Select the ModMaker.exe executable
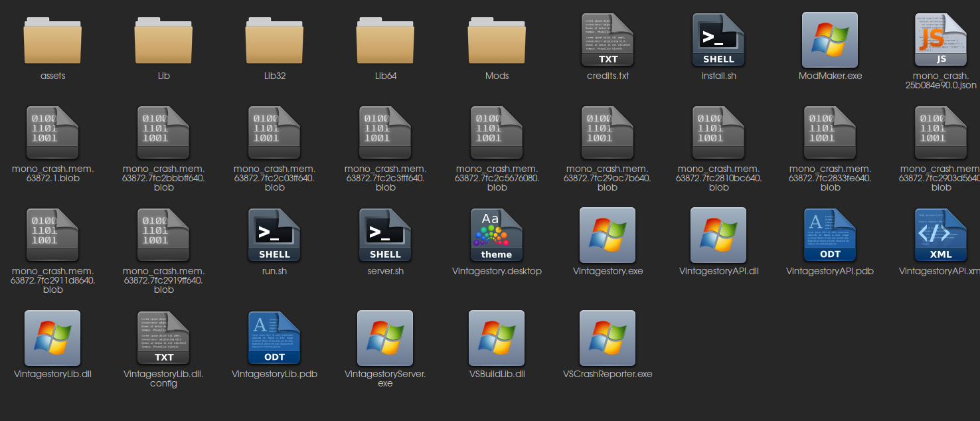Screen dimensions: 980x421 coord(830,41)
